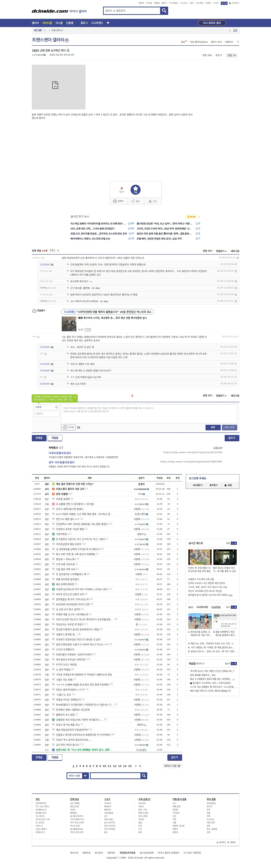Open the 디시콘 emoticon picker
This screenshot has width=271, height=868.
(68, 427)
